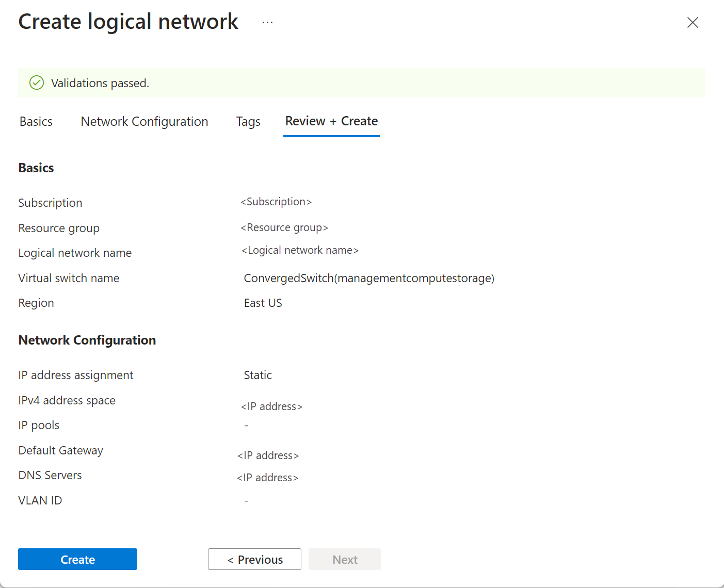
Task: Click the green validation checkmark icon
Action: coord(37,83)
